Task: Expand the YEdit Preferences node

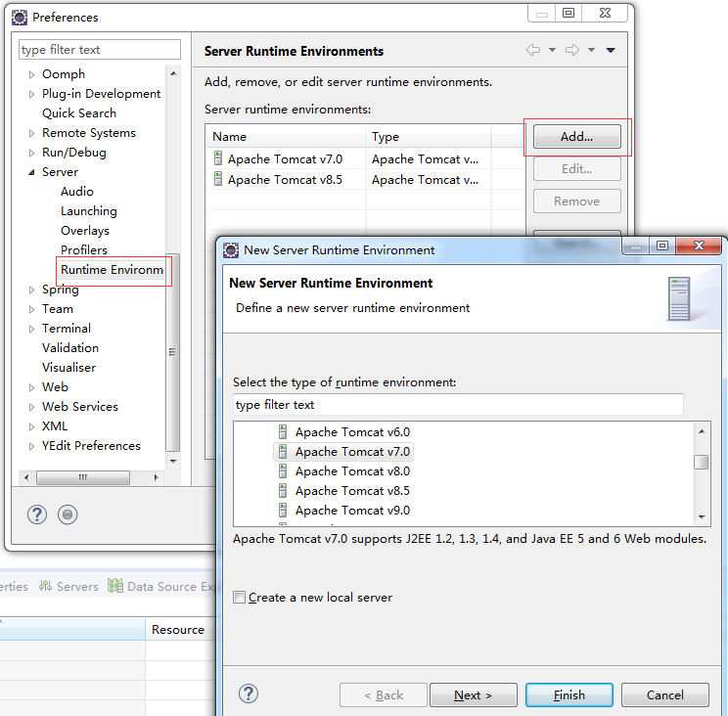Action: (x=31, y=446)
